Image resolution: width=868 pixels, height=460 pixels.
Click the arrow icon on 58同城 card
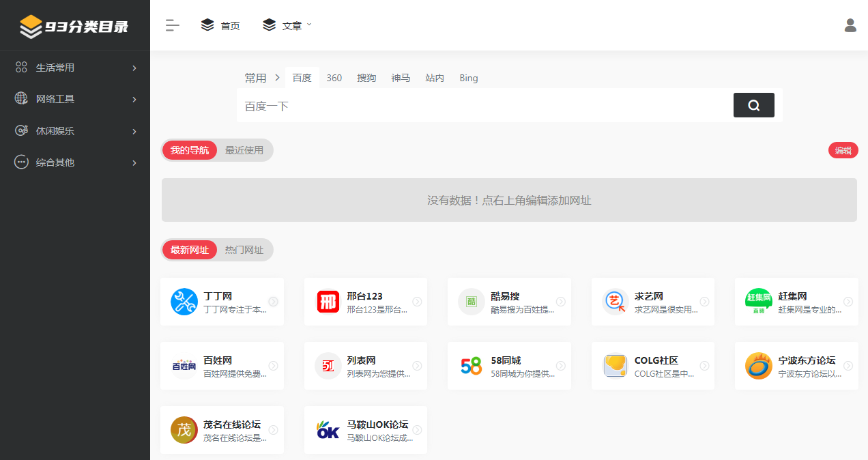click(x=561, y=366)
